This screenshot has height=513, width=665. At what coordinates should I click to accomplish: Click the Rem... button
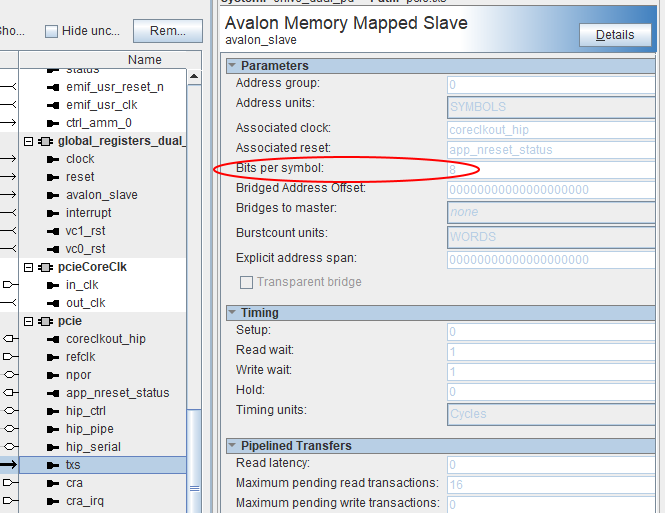coord(168,31)
